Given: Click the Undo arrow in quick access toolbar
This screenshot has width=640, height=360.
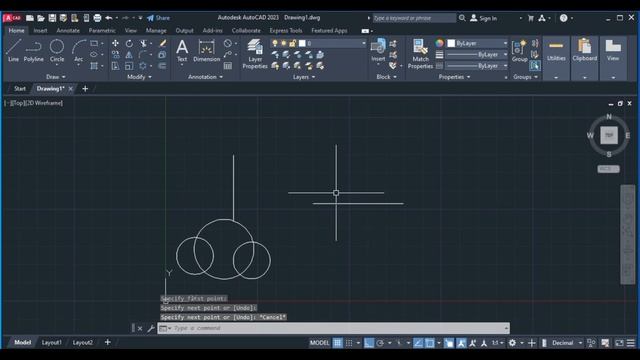Looking at the screenshot, I should click(x=109, y=18).
